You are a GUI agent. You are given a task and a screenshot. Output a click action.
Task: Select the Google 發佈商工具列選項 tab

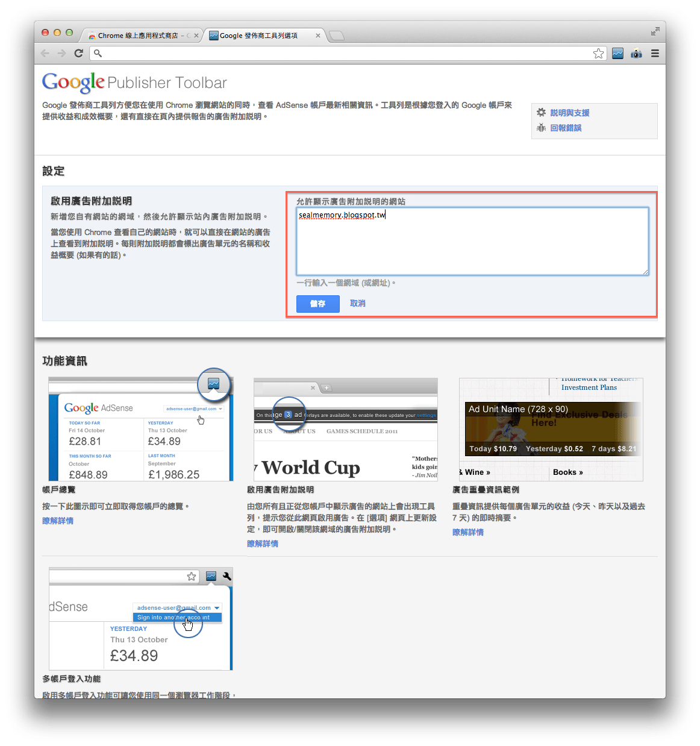[x=260, y=36]
